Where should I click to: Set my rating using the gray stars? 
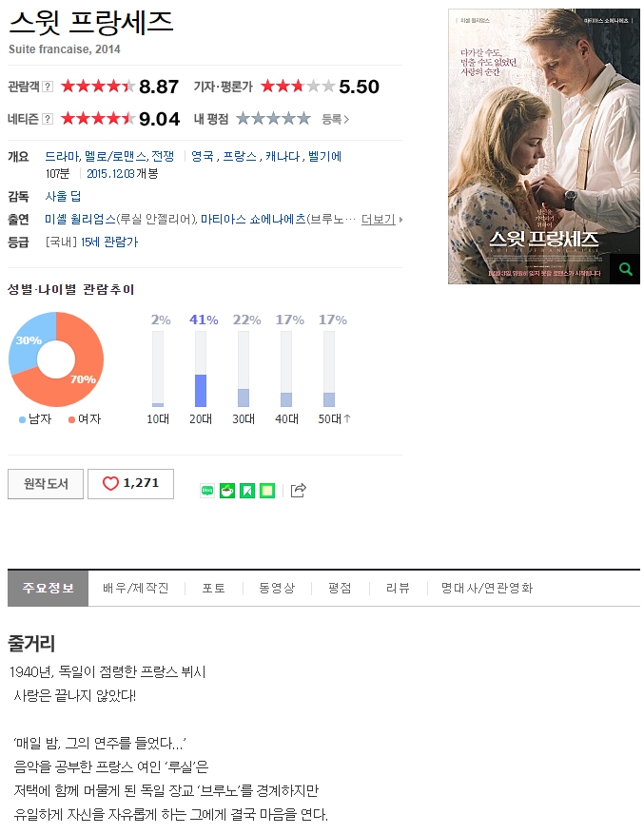coord(273,118)
